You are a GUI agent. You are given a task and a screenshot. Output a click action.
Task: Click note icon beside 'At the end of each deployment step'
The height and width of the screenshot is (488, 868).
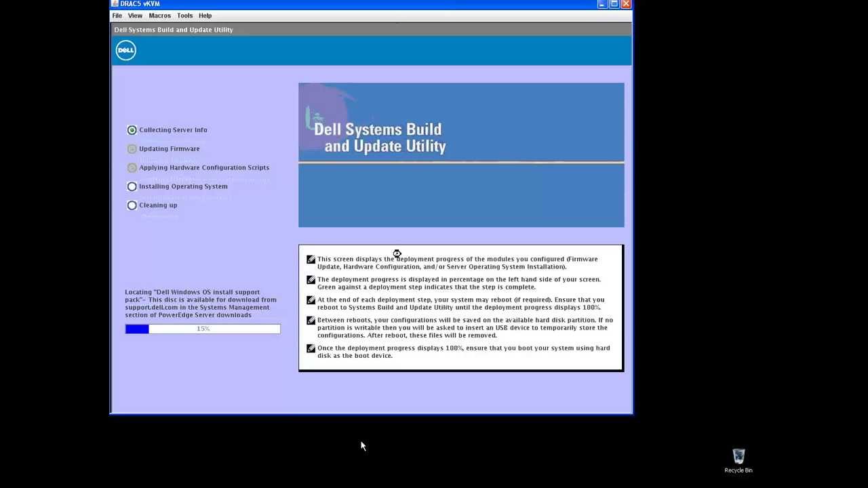(311, 300)
